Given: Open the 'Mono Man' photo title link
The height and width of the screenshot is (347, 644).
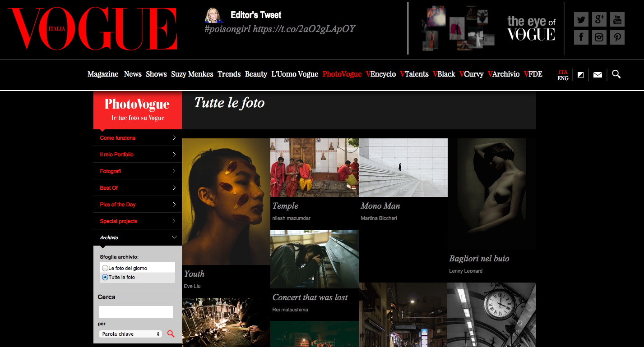Looking at the screenshot, I should pos(380,206).
